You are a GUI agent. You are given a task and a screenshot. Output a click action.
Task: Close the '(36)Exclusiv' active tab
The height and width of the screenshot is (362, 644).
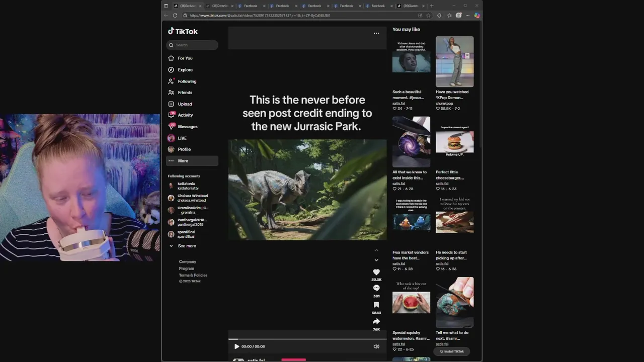(200, 6)
